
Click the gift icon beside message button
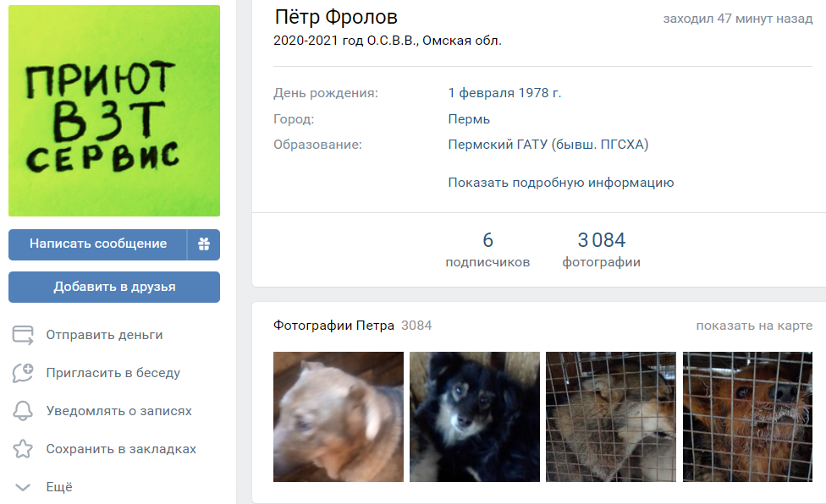pyautogui.click(x=204, y=244)
